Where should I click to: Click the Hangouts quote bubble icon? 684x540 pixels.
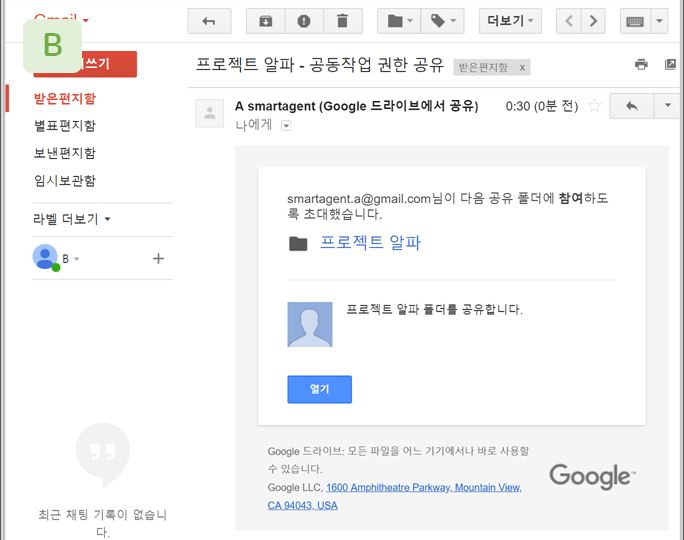tap(103, 455)
